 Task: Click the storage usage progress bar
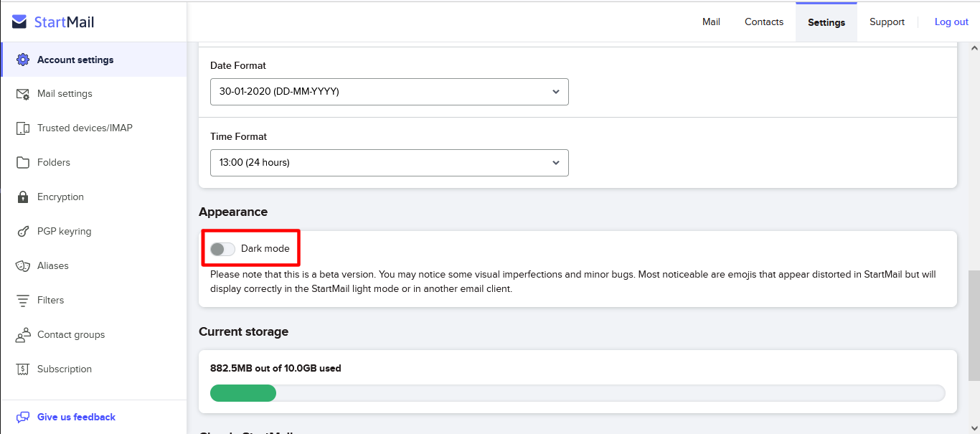pyautogui.click(x=578, y=393)
